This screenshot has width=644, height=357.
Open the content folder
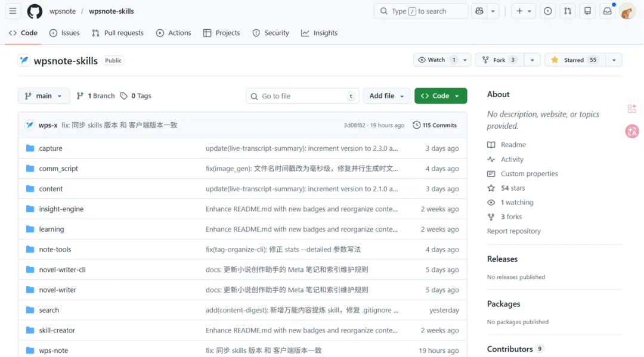(x=51, y=189)
